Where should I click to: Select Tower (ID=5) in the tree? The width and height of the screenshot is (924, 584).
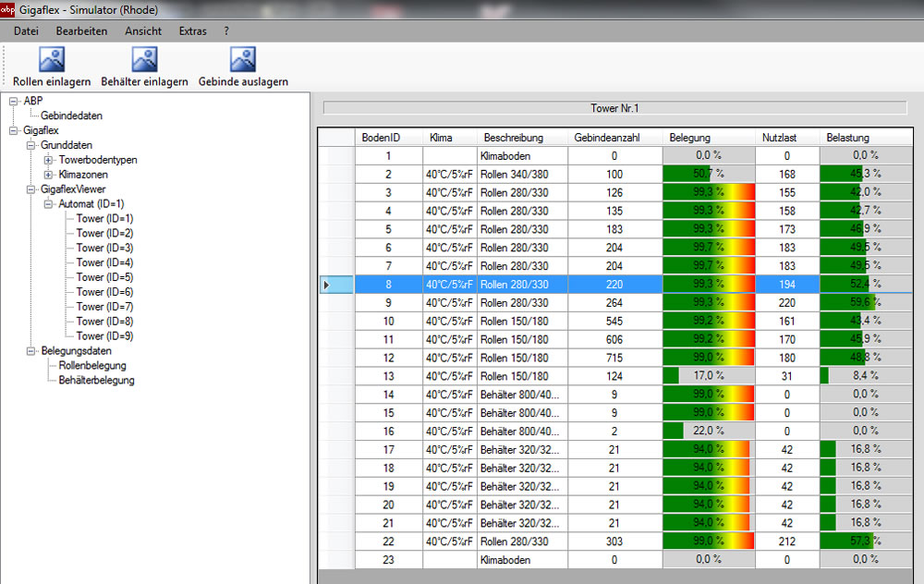click(105, 277)
